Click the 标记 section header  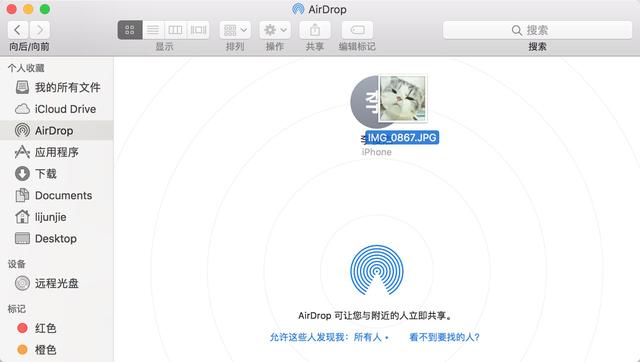point(17,309)
